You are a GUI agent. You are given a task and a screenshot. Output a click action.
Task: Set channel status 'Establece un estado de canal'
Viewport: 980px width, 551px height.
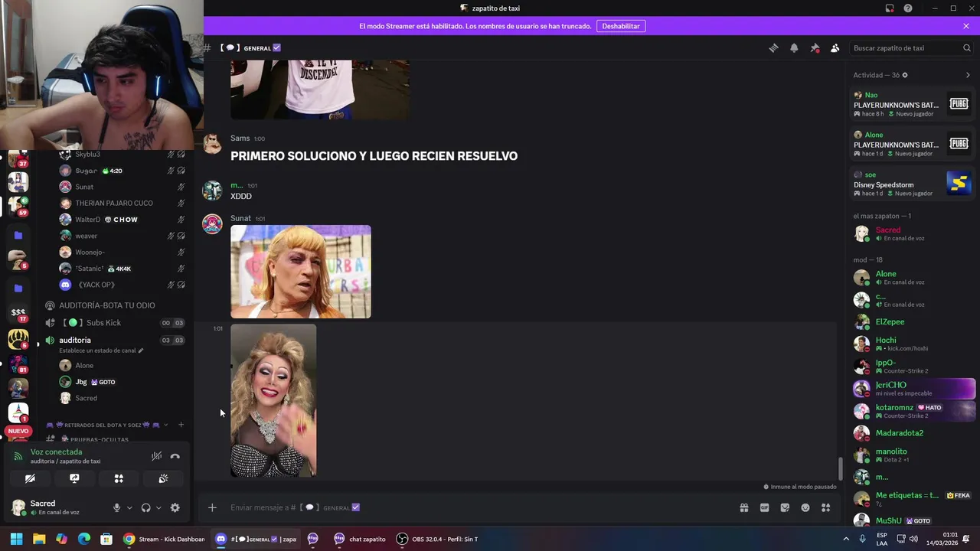click(101, 350)
